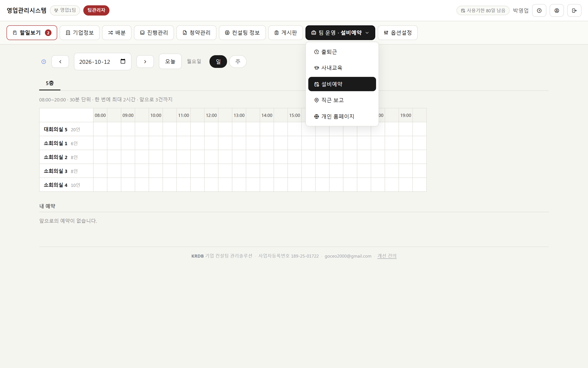
Task: Click the 영업1팀 team badge
Action: (65, 10)
